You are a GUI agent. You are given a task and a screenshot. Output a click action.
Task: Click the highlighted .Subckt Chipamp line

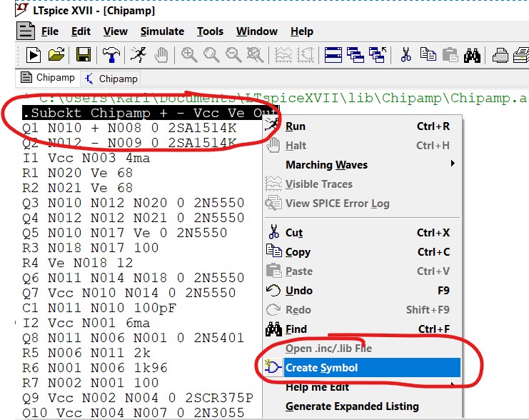tap(151, 113)
